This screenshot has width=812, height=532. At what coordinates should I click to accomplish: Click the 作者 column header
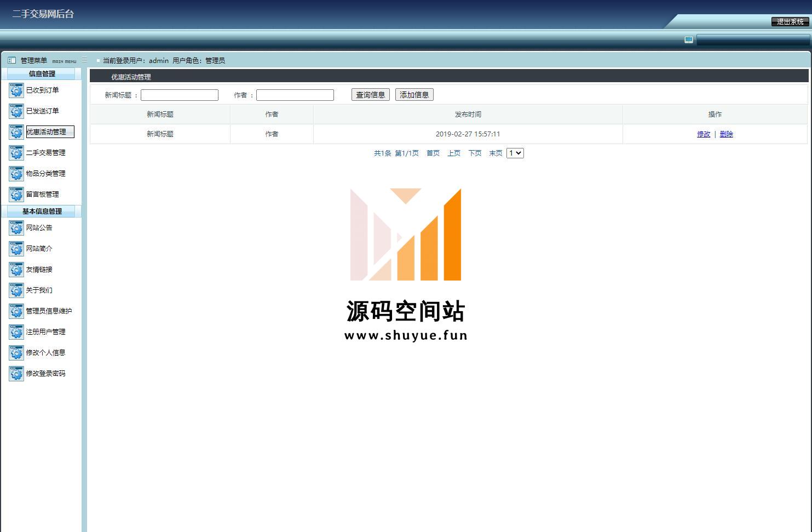pos(272,115)
